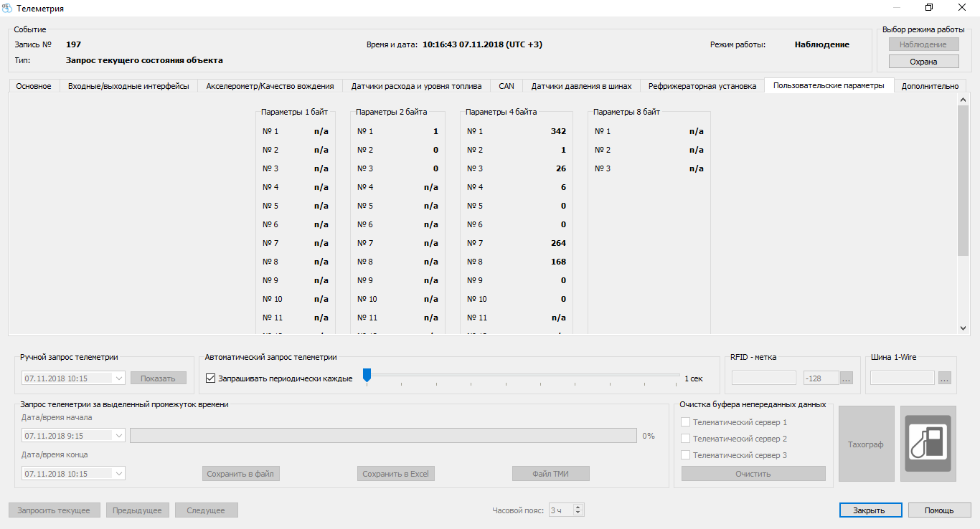The width and height of the screenshot is (980, 529).
Task: Open the Датчики давления в шинах tab
Action: 581,86
